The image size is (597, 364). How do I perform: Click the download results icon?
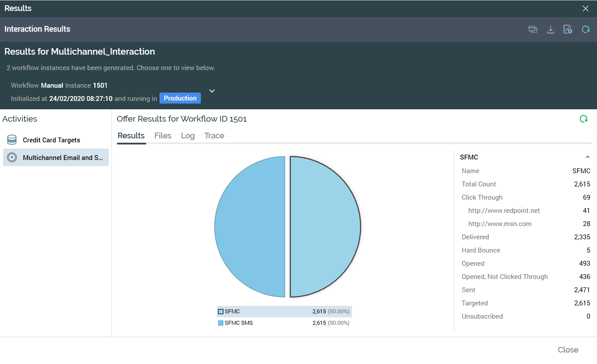[x=550, y=30]
